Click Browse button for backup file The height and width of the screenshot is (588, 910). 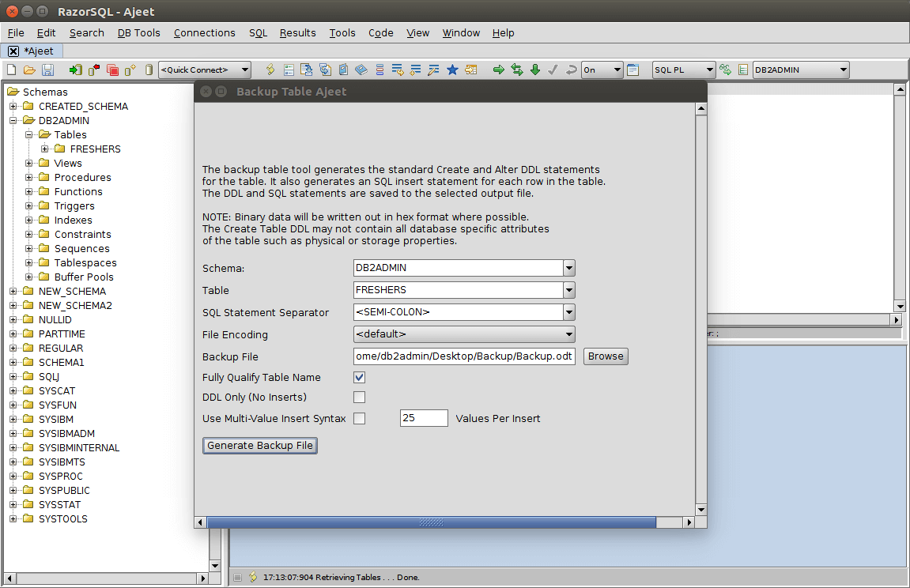[x=606, y=356]
